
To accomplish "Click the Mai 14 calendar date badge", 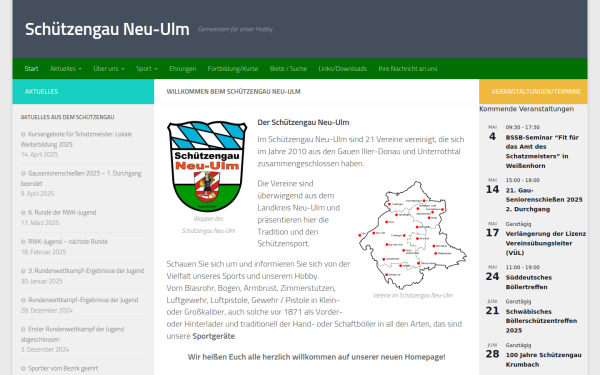I will [x=492, y=186].
